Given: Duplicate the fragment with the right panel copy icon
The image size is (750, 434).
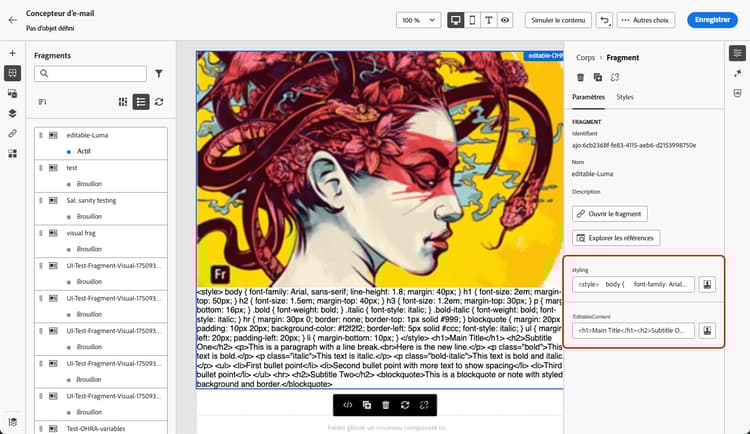Looking at the screenshot, I should pos(597,78).
